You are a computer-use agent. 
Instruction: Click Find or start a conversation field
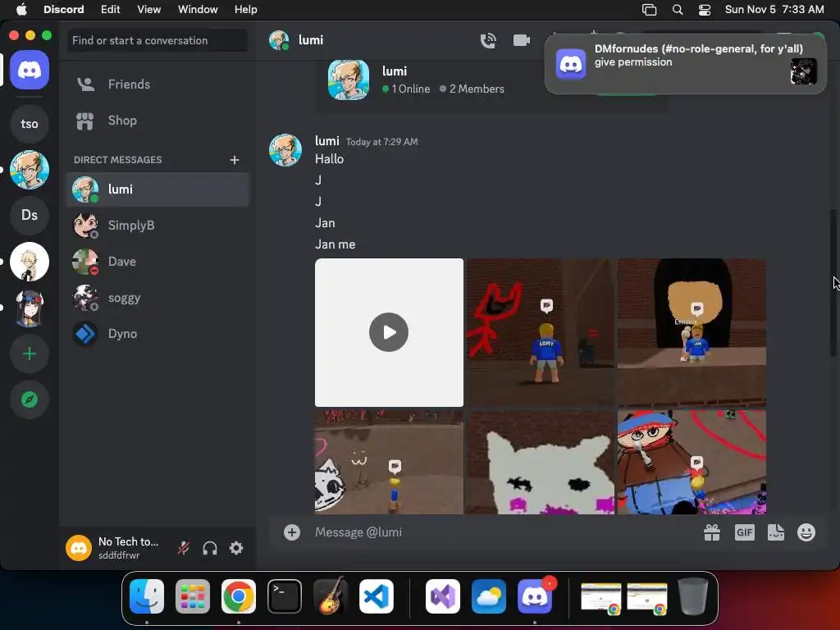[x=157, y=40]
